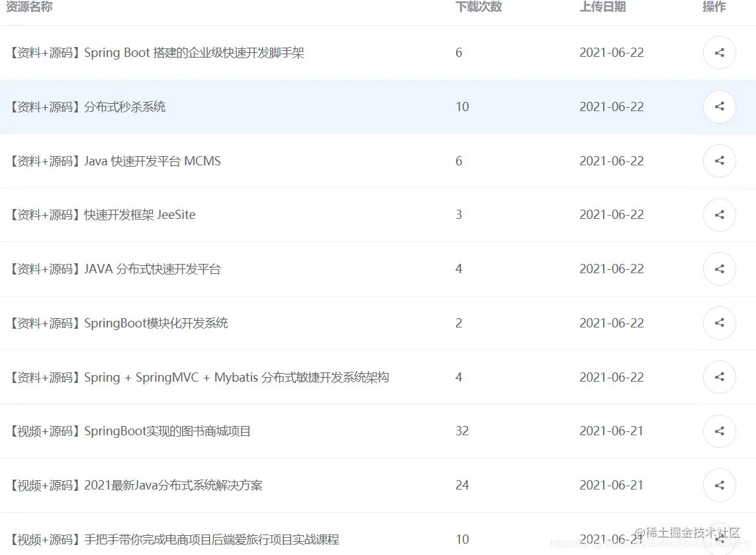
Task: Open the 分布式秒杀系统 resource link
Action: coord(86,107)
